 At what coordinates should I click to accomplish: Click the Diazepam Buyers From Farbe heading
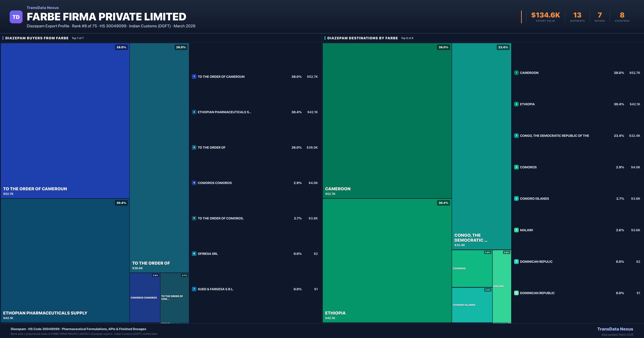click(37, 38)
